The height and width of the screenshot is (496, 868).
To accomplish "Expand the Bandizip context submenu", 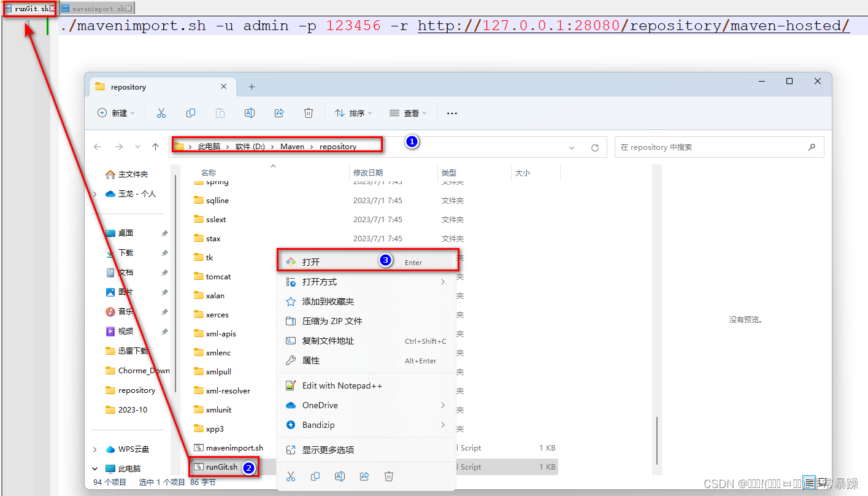I will [443, 425].
